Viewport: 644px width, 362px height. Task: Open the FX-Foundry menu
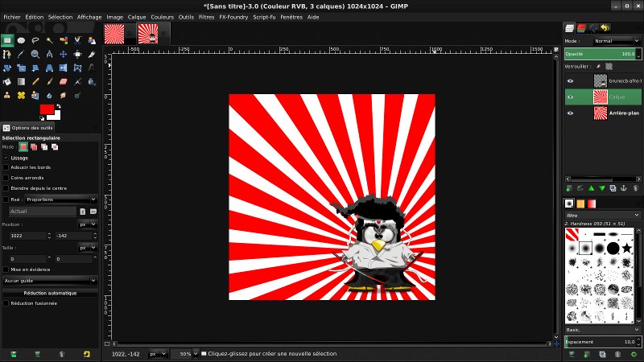coord(233,17)
